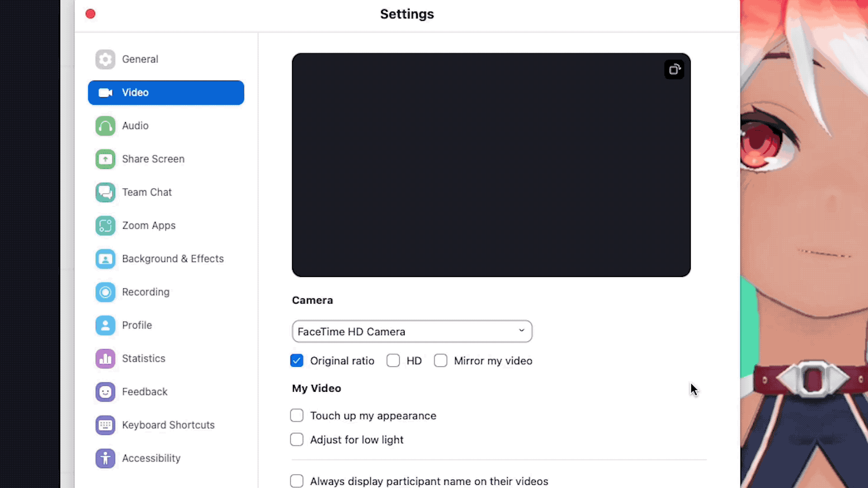
Task: Enable HD video quality
Action: [393, 361]
